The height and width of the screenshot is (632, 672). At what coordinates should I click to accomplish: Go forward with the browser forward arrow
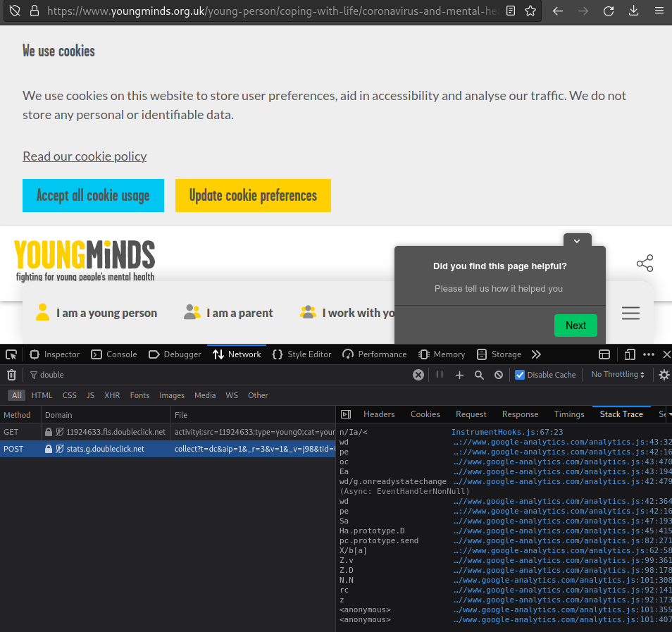pos(583,11)
